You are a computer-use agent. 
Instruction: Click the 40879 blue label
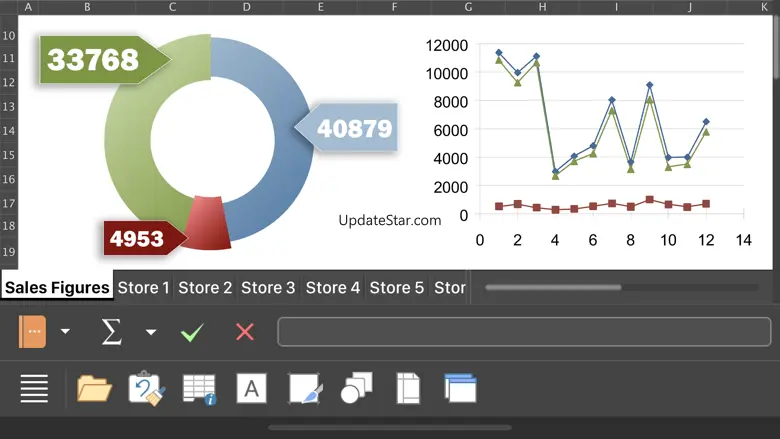(x=346, y=128)
